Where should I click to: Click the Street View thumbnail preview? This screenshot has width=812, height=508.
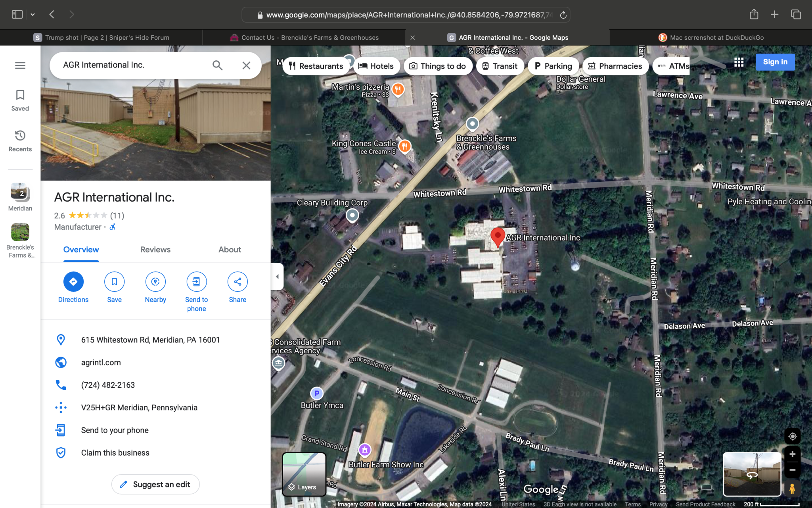tap(752, 474)
